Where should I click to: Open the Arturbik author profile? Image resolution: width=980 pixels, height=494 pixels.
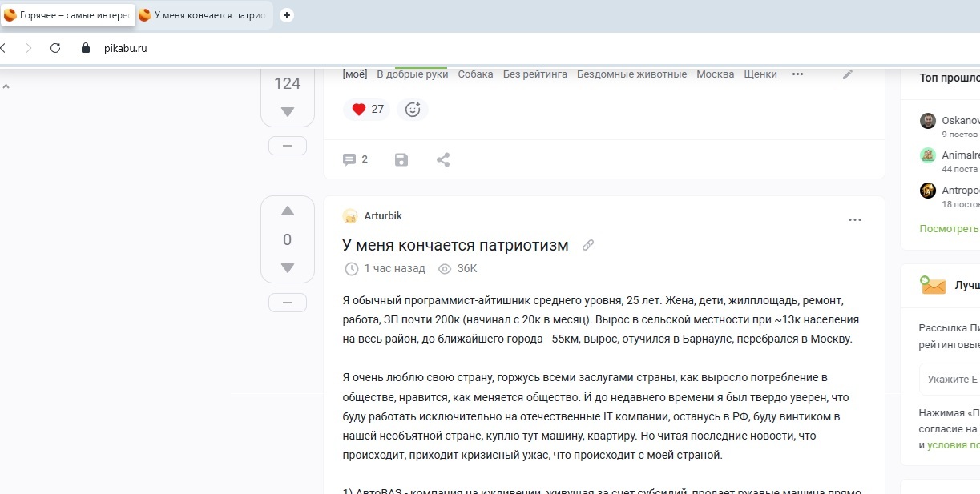(x=383, y=216)
